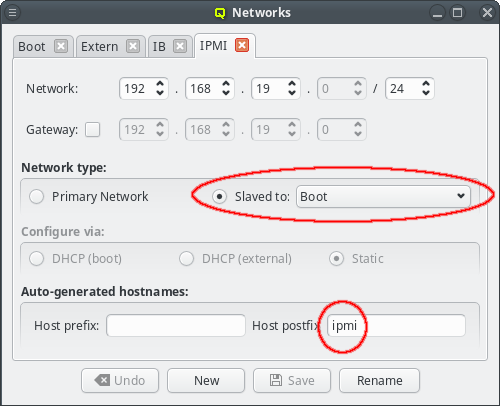Close the Extern tab with its X
The image size is (500, 406).
(133, 46)
